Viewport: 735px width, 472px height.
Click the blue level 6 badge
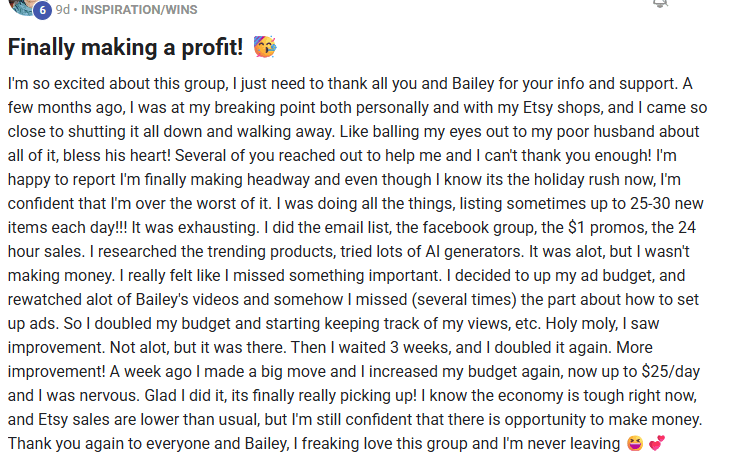click(42, 10)
